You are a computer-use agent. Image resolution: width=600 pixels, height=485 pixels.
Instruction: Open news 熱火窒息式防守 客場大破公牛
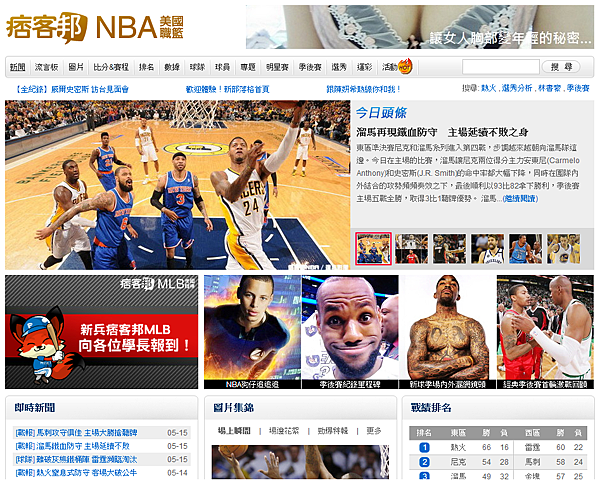pyautogui.click(x=76, y=473)
